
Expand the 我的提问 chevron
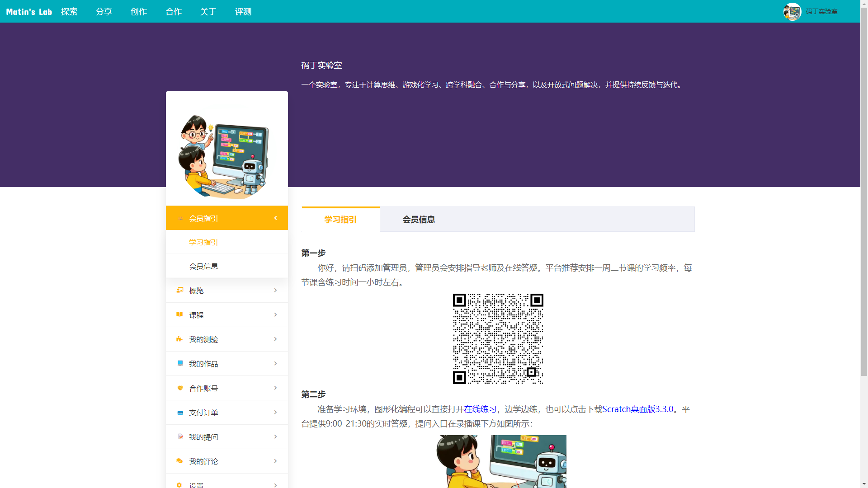click(275, 436)
